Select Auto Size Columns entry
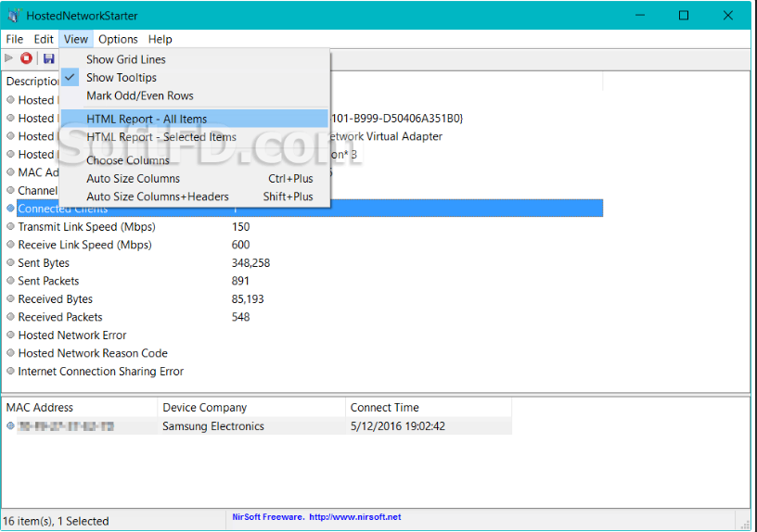Viewport: 757px width, 532px height. pos(195,179)
